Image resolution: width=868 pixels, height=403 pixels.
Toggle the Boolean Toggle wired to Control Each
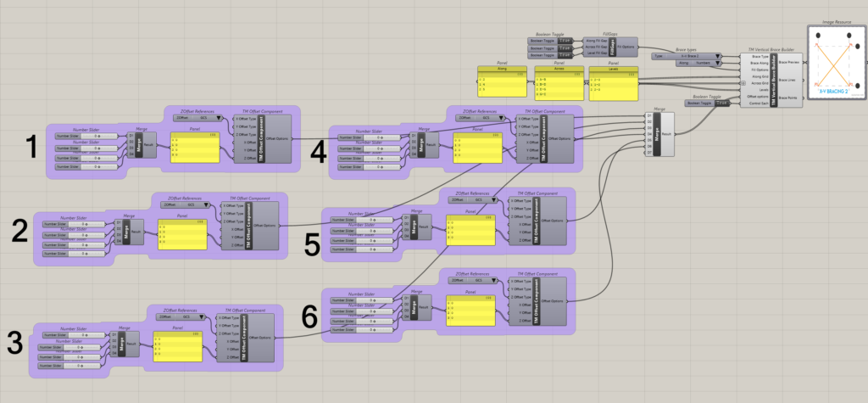[721, 104]
